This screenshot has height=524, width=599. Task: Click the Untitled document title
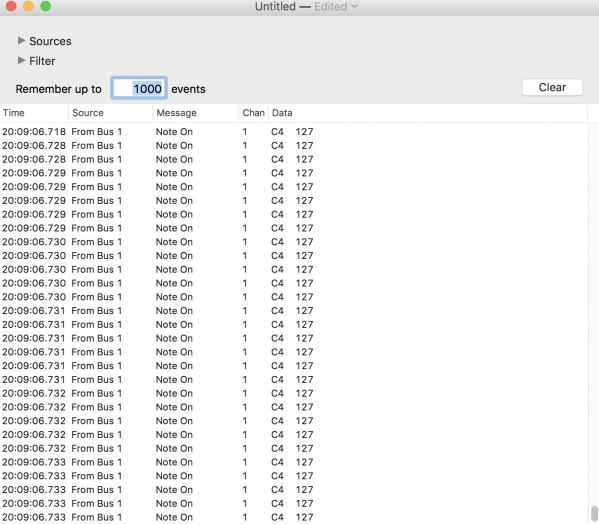tap(275, 6)
